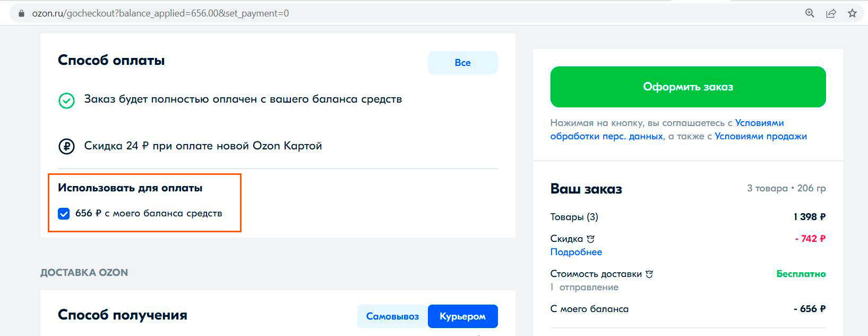Click Скидка 24 ₽ Ozon Картой offer
Screen dimensions: 868x336
click(x=203, y=146)
